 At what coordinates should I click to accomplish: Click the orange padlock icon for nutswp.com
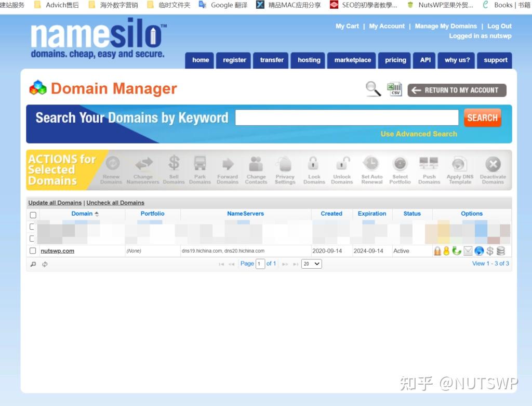[437, 251]
